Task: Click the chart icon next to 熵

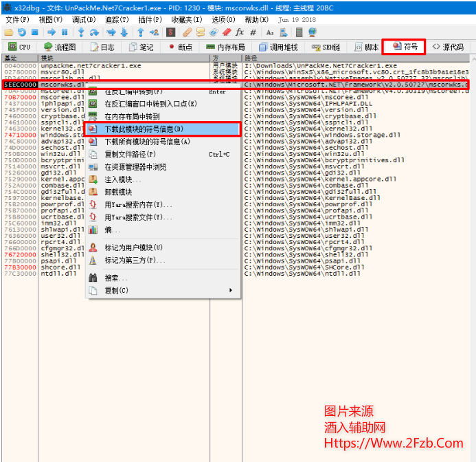Action: click(x=93, y=230)
